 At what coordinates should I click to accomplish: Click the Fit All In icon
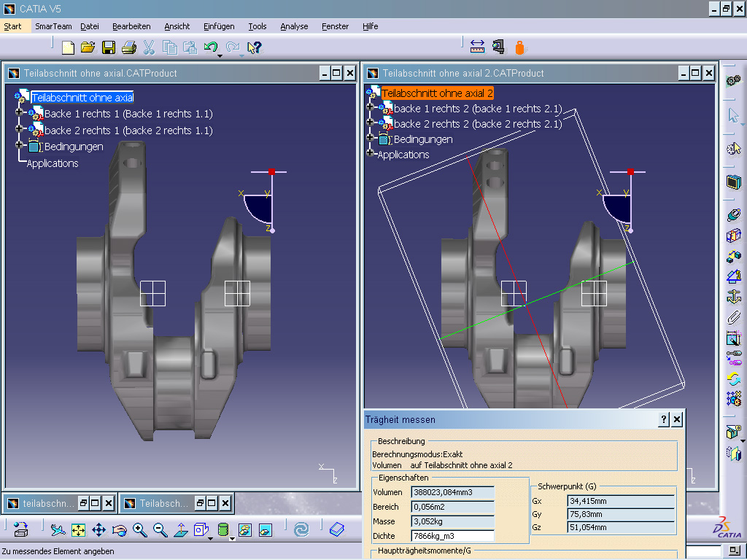coord(78,529)
